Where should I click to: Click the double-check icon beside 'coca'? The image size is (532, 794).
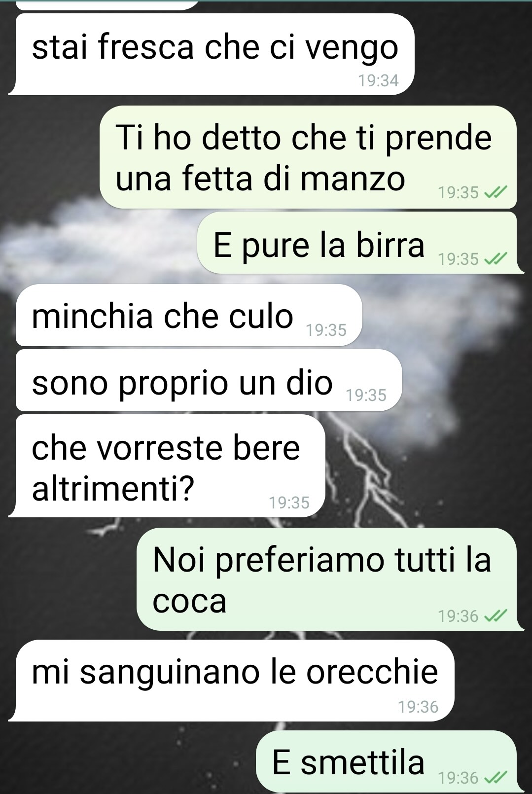point(496,615)
